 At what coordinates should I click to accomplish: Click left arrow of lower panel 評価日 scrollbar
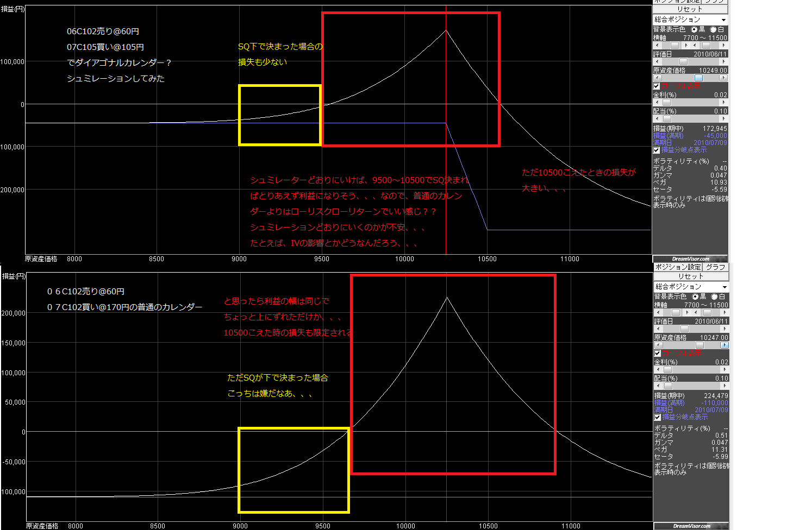point(659,329)
